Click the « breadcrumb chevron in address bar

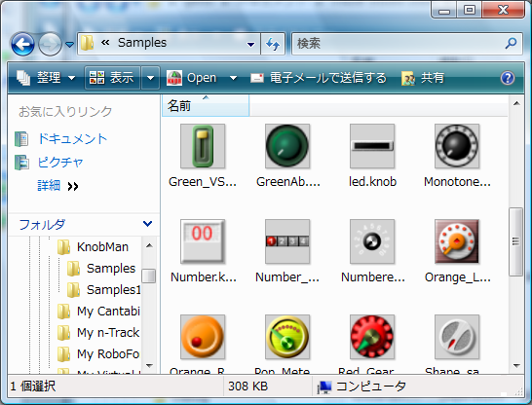coord(105,43)
